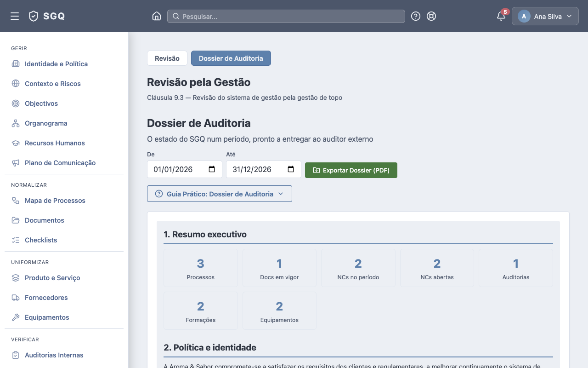Click the Objectivos target icon
Screen dimensions: 588x368
coord(16,103)
